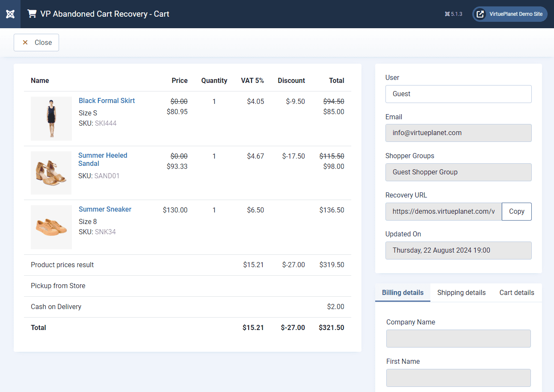The width and height of the screenshot is (554, 392).
Task: Click the $-17.50 discount value
Action: tap(293, 156)
